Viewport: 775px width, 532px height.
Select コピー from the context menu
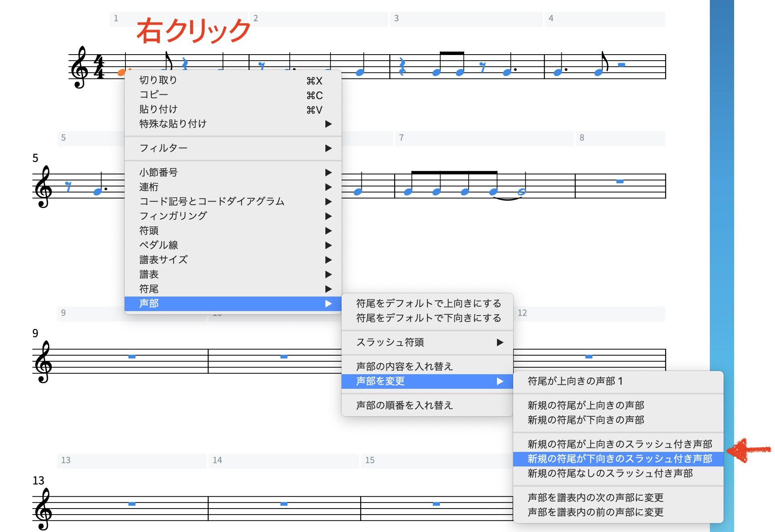click(x=154, y=95)
